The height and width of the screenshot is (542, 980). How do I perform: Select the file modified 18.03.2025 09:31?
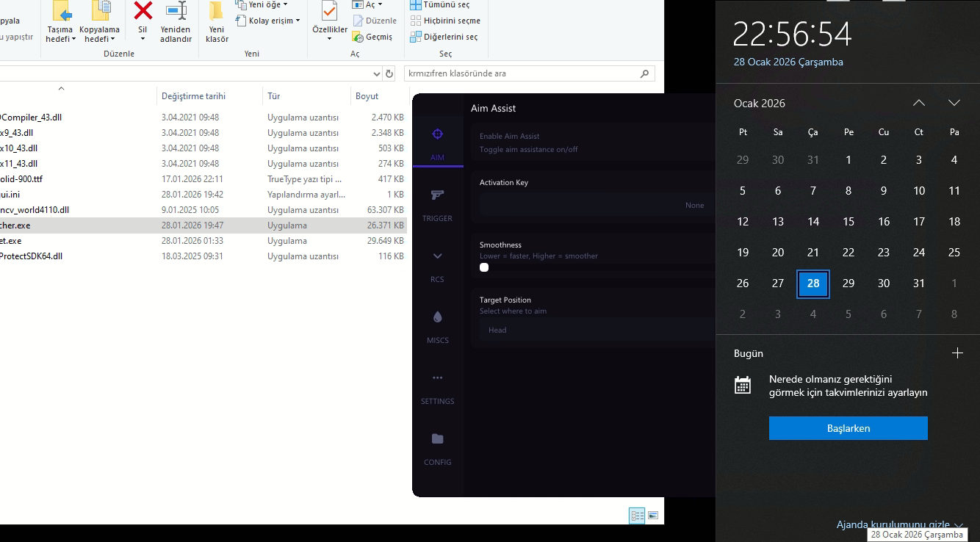203,256
